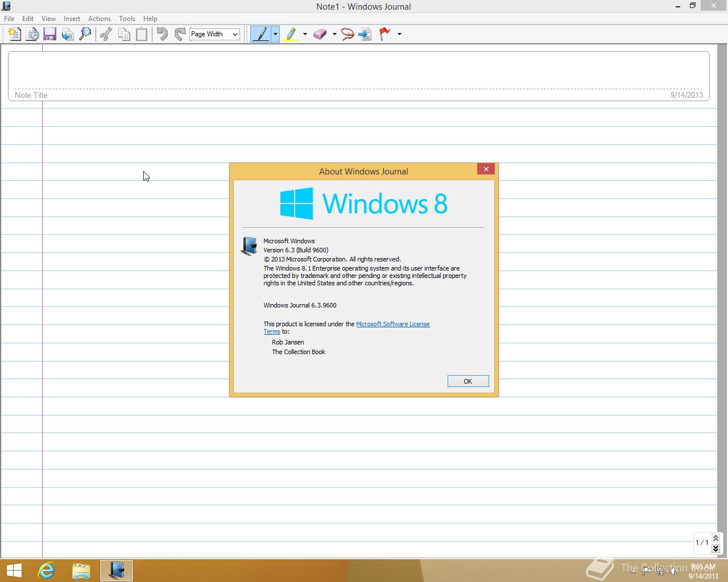Expand the Highlighter options arrow
This screenshot has height=582, width=728.
click(x=305, y=34)
